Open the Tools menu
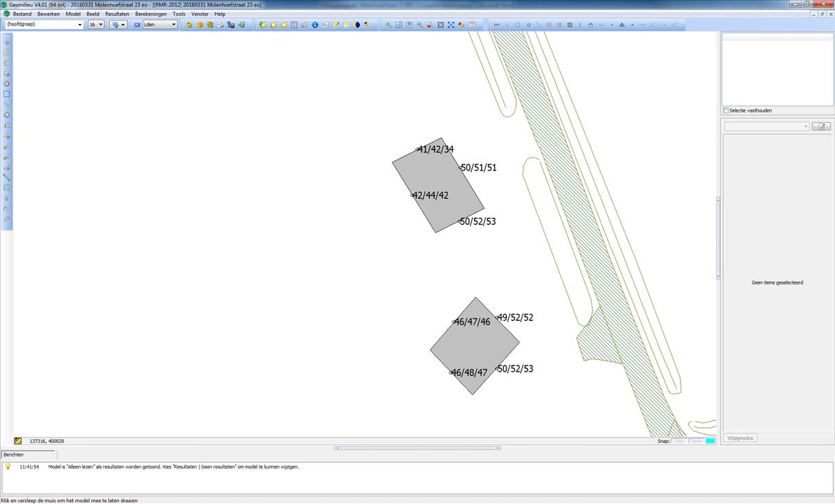835x504 pixels. (179, 14)
